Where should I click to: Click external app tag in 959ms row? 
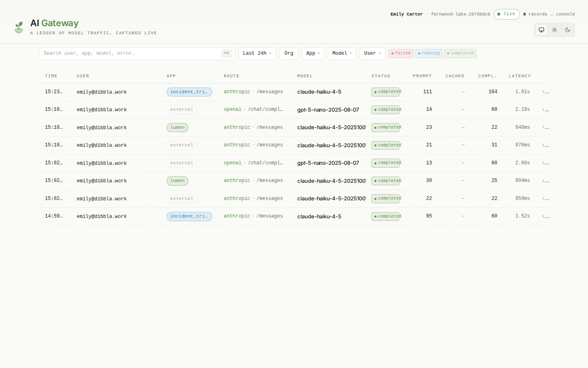pos(182,199)
